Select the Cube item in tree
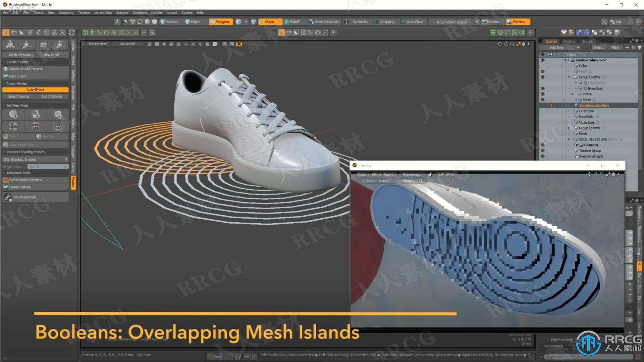Image resolution: width=644 pixels, height=362 pixels. pyautogui.click(x=583, y=66)
